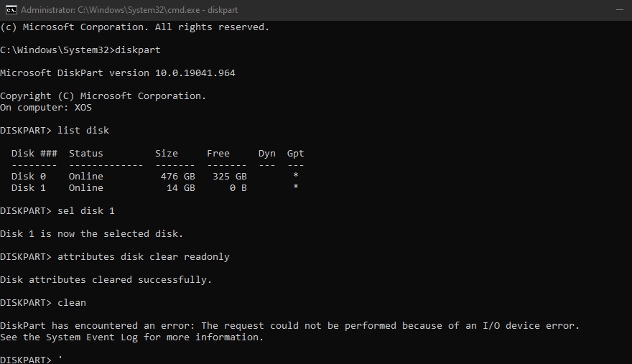632x364 pixels.
Task: Click the 'sel disk 1' command
Action: [x=86, y=211]
